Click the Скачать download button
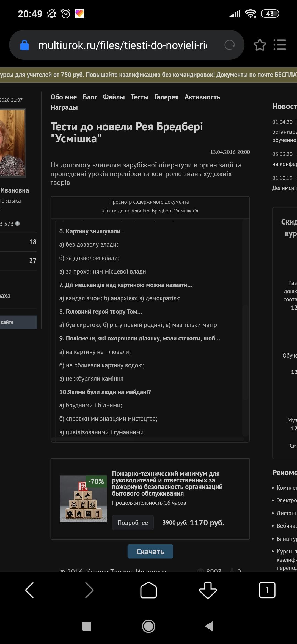 [150, 552]
